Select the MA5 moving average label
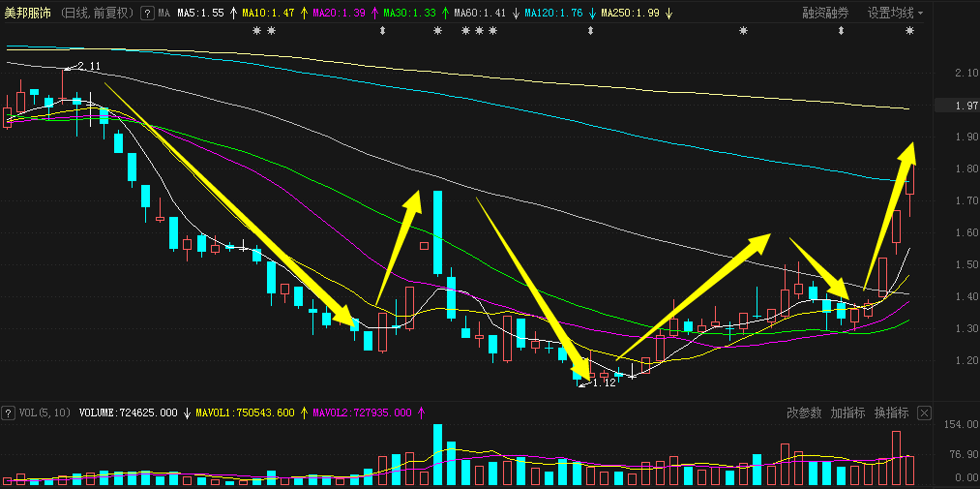This screenshot has height=489, width=980. (200, 14)
